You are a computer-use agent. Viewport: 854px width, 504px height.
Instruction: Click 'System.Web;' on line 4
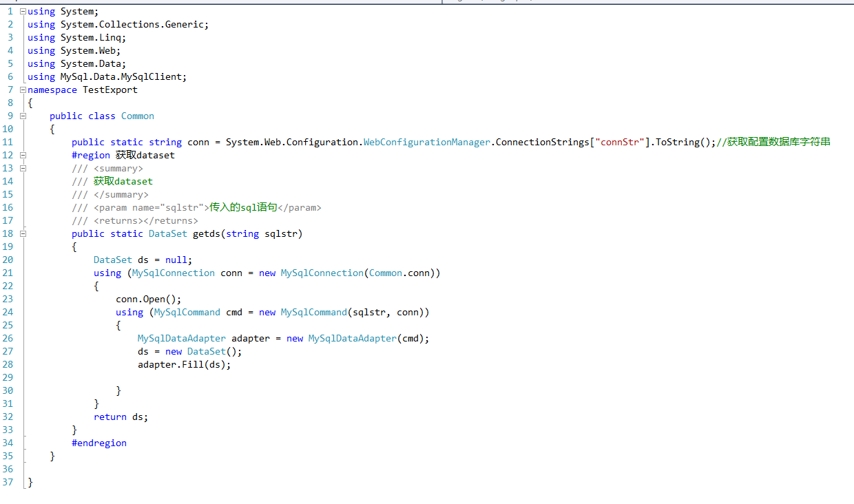click(91, 50)
